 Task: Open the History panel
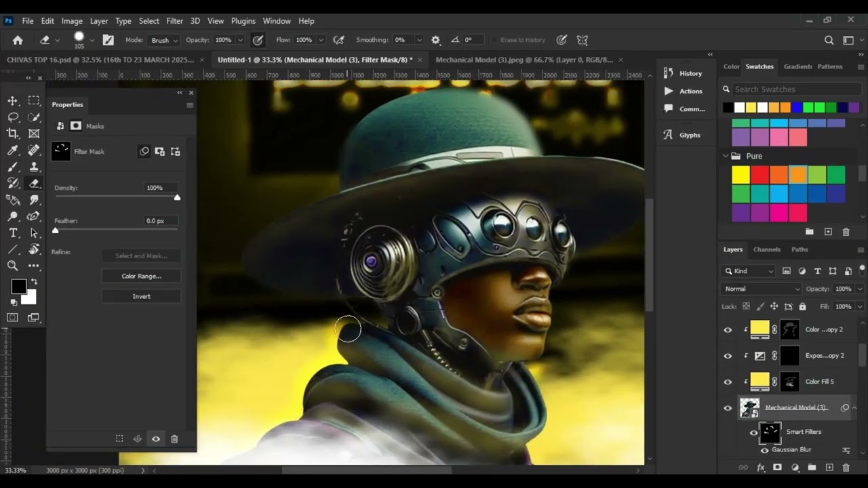(x=684, y=73)
